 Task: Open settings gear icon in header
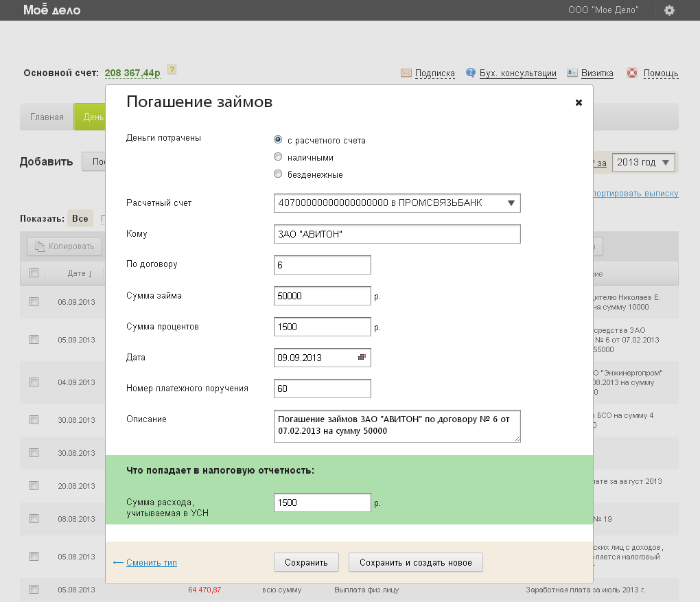(669, 10)
